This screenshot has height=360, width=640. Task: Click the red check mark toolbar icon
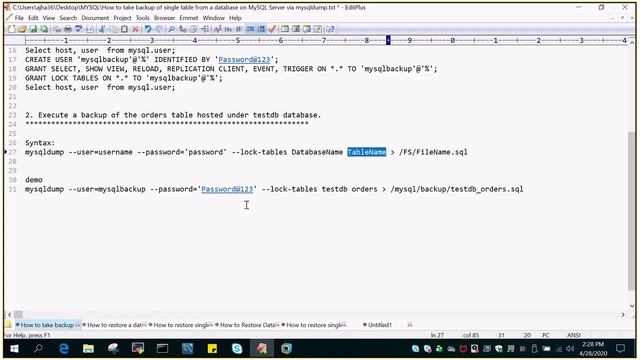pos(272,29)
